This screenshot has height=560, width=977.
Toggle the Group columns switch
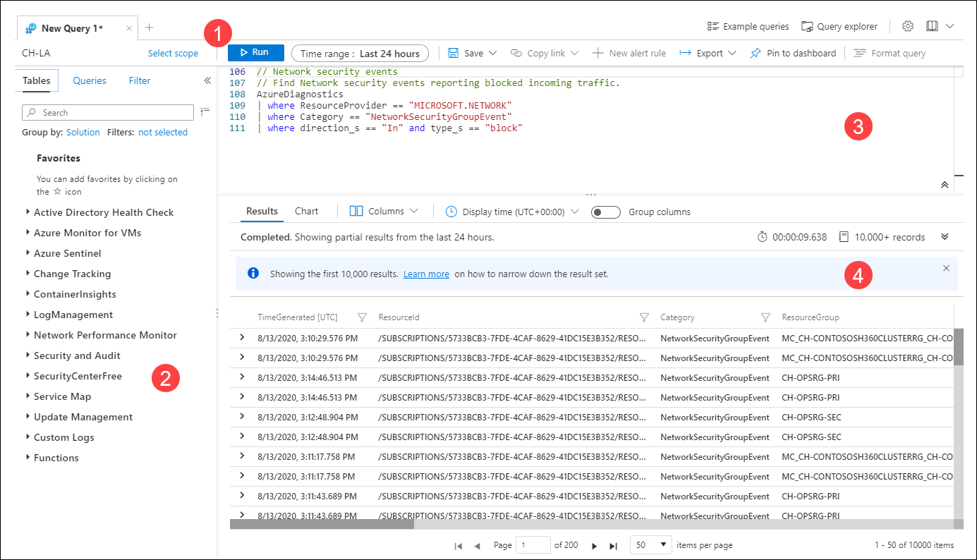(x=606, y=212)
